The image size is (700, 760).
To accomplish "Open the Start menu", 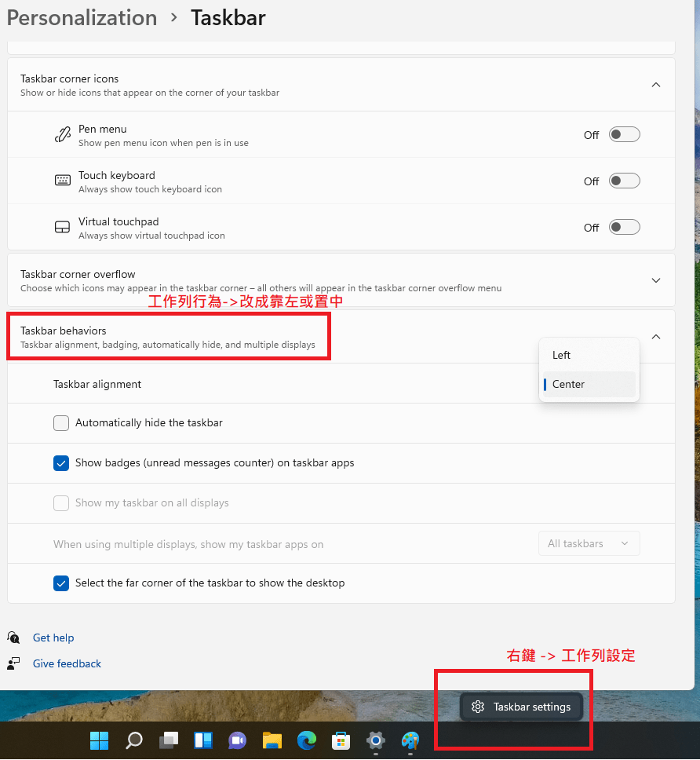I will point(99,740).
